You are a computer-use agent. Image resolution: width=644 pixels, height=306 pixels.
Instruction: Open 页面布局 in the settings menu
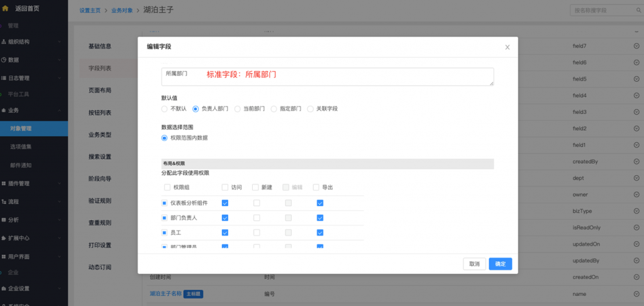pyautogui.click(x=100, y=91)
